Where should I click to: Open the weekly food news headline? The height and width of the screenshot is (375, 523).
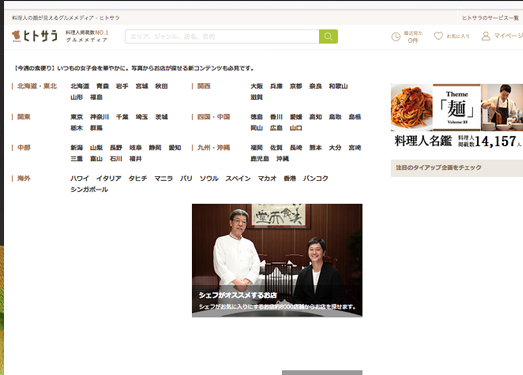[x=134, y=68]
